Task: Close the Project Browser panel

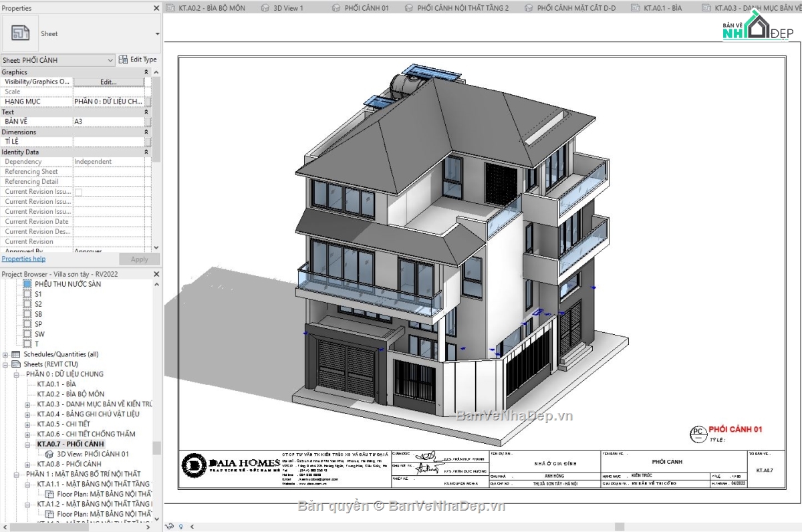Action: pyautogui.click(x=156, y=274)
